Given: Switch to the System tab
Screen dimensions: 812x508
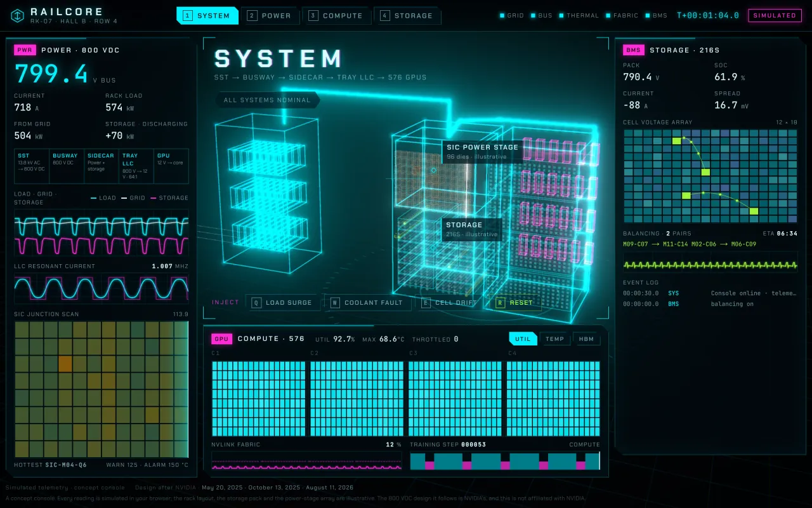Looking at the screenshot, I should pyautogui.click(x=207, y=16).
